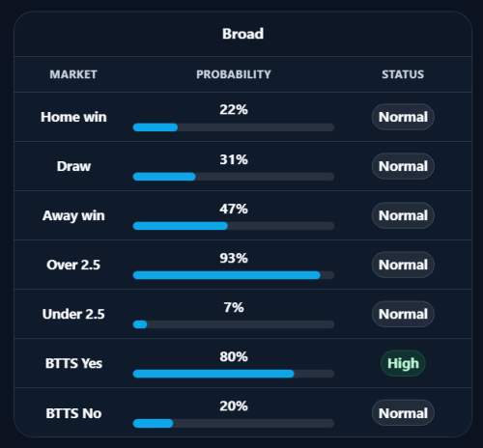
Task: Click the Broad table title
Action: point(242,34)
